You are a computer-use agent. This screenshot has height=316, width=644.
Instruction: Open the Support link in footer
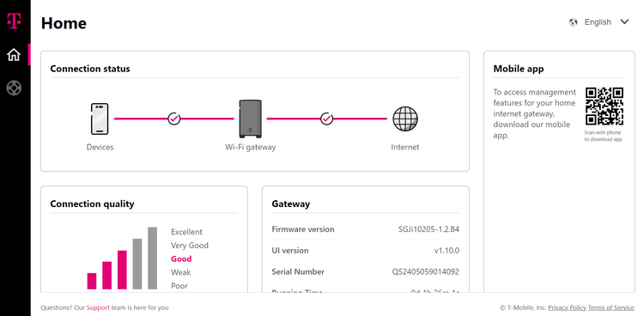[x=98, y=307]
